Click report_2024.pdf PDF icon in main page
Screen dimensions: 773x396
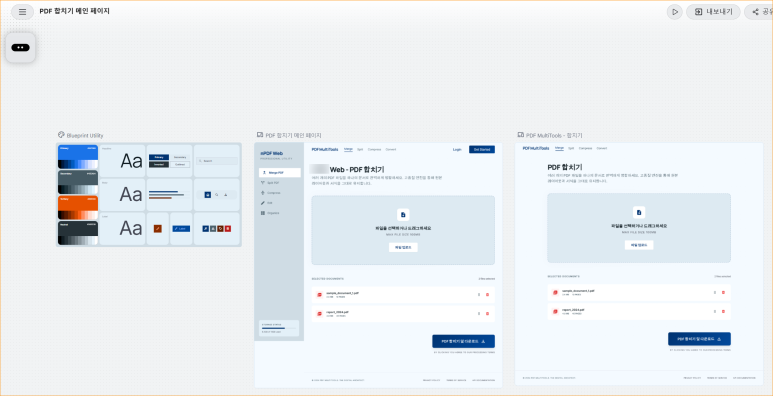(x=319, y=314)
